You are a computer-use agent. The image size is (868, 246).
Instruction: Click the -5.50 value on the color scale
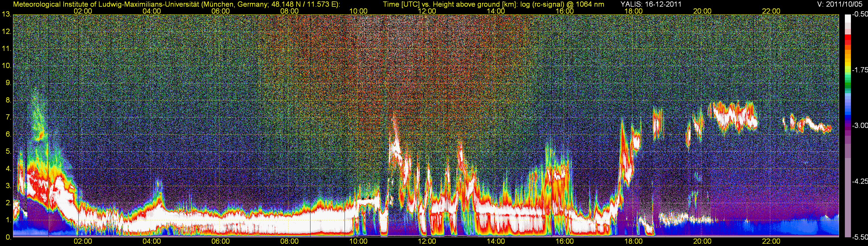point(860,237)
